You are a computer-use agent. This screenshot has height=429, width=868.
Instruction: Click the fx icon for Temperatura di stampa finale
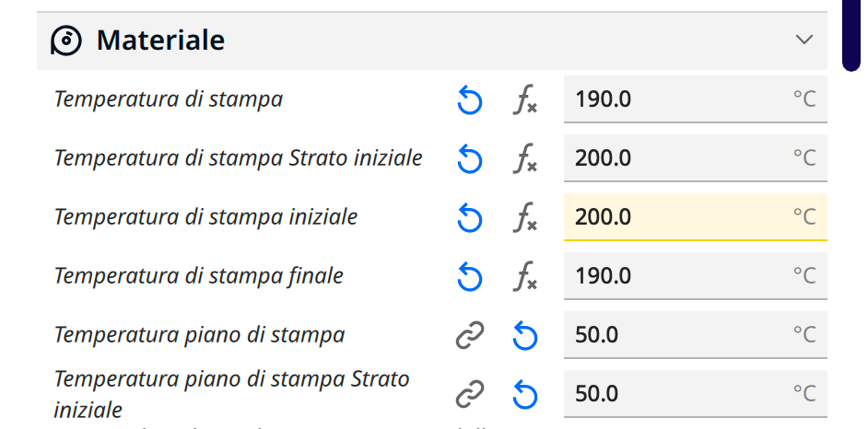click(x=525, y=276)
